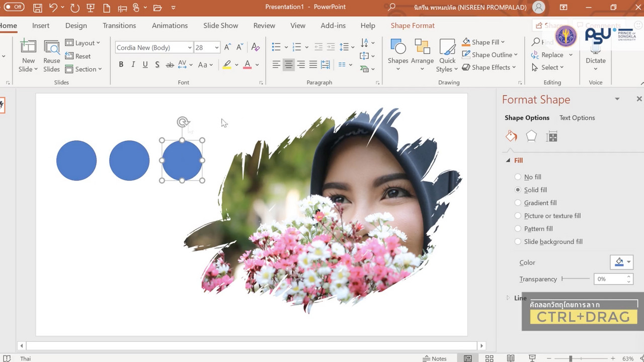Underline the selected text

[x=145, y=64]
